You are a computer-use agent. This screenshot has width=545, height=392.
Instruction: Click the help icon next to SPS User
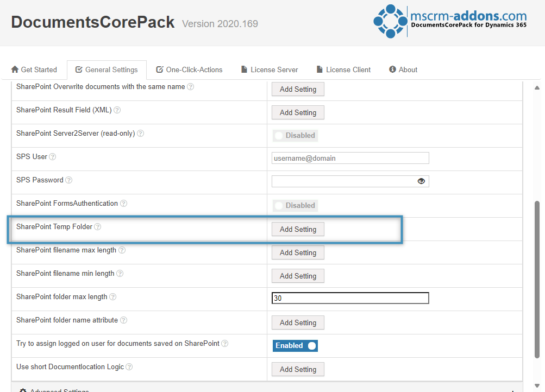click(53, 156)
